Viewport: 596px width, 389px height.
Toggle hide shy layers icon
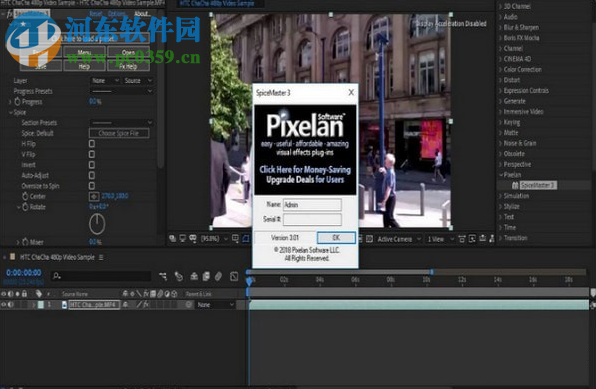(194, 276)
